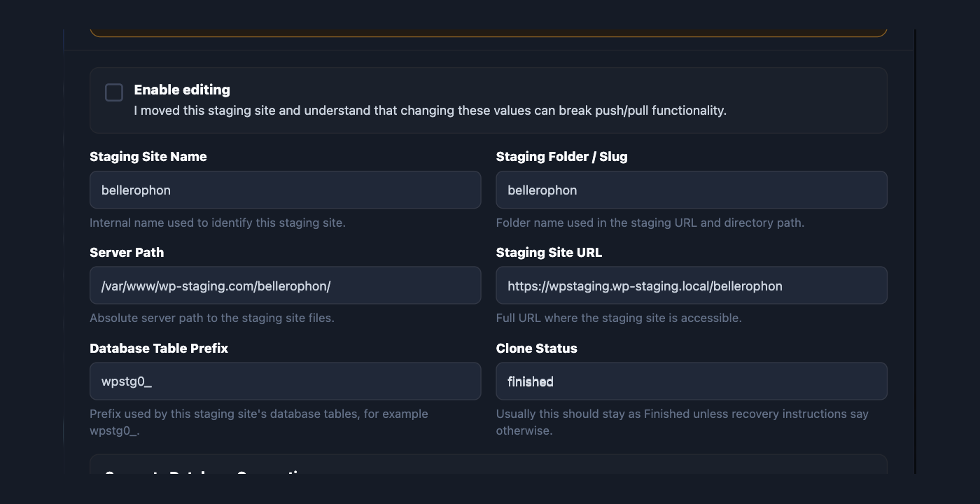Click into the Staging Folder / Slug input
The image size is (980, 504).
[692, 190]
